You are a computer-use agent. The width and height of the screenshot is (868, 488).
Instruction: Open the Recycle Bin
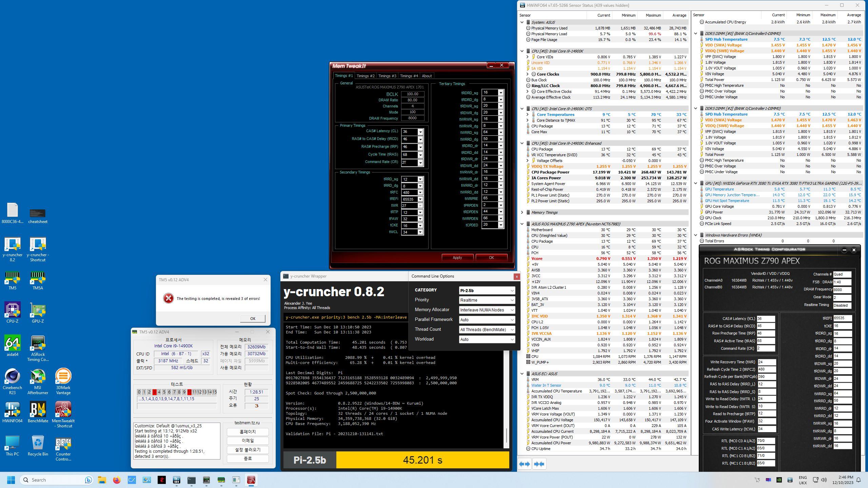point(38,445)
